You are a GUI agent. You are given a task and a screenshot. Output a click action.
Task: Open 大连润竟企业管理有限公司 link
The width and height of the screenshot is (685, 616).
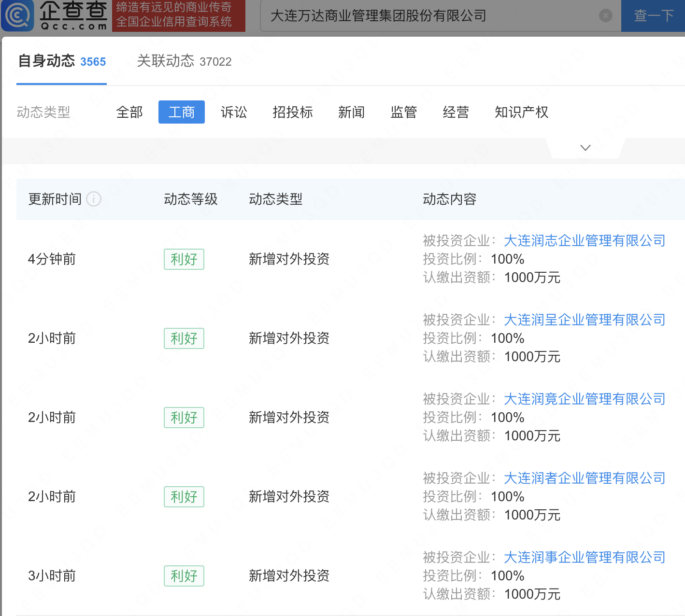tap(585, 399)
